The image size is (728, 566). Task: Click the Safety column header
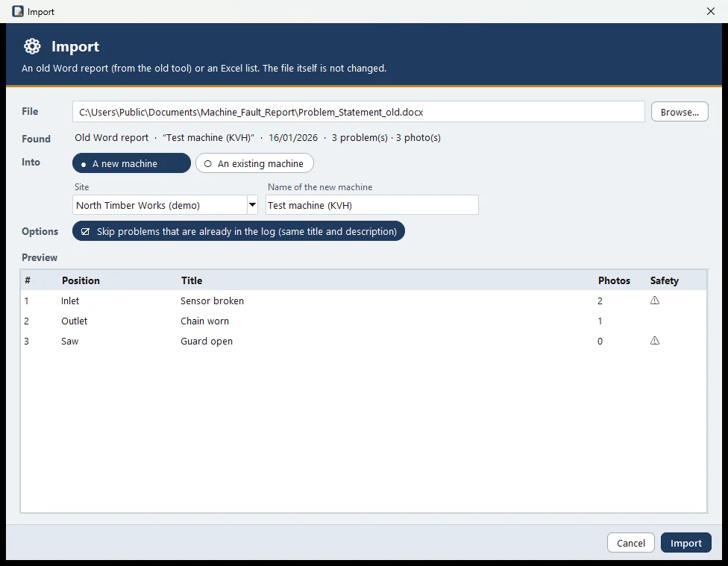(x=665, y=280)
